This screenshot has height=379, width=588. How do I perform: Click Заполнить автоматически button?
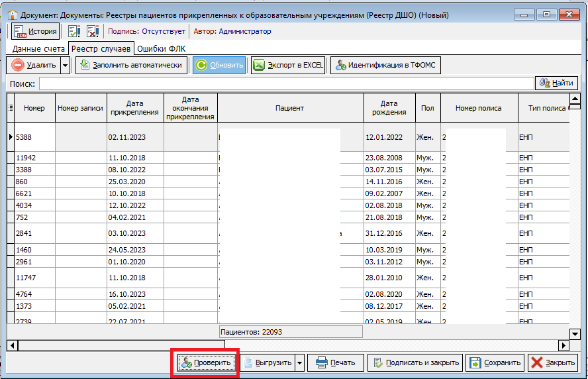(x=132, y=66)
